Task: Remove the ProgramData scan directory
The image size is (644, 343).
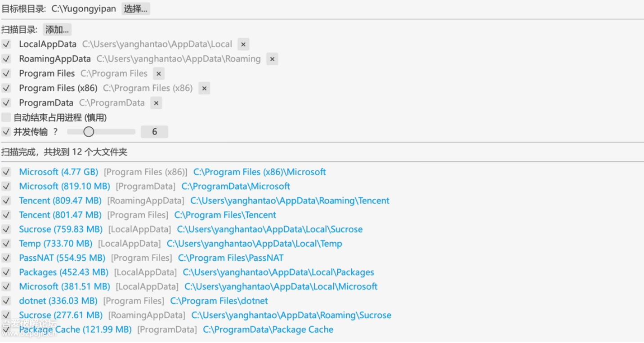Action: tap(156, 103)
